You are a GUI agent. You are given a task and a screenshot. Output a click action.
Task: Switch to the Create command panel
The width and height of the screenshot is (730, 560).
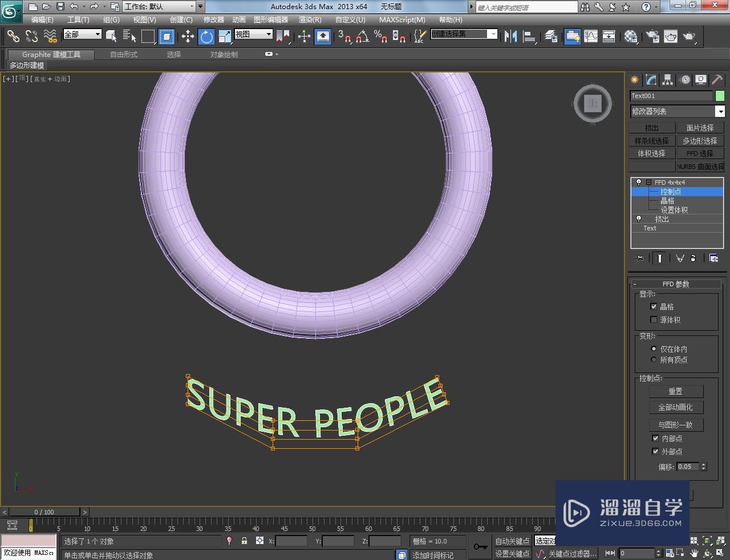tap(634, 80)
